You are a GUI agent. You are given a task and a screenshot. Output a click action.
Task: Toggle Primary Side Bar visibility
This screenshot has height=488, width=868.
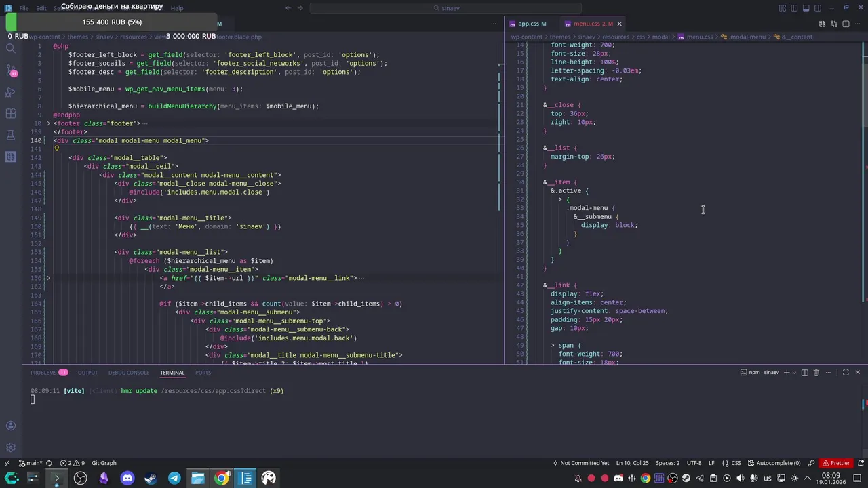pyautogui.click(x=794, y=8)
